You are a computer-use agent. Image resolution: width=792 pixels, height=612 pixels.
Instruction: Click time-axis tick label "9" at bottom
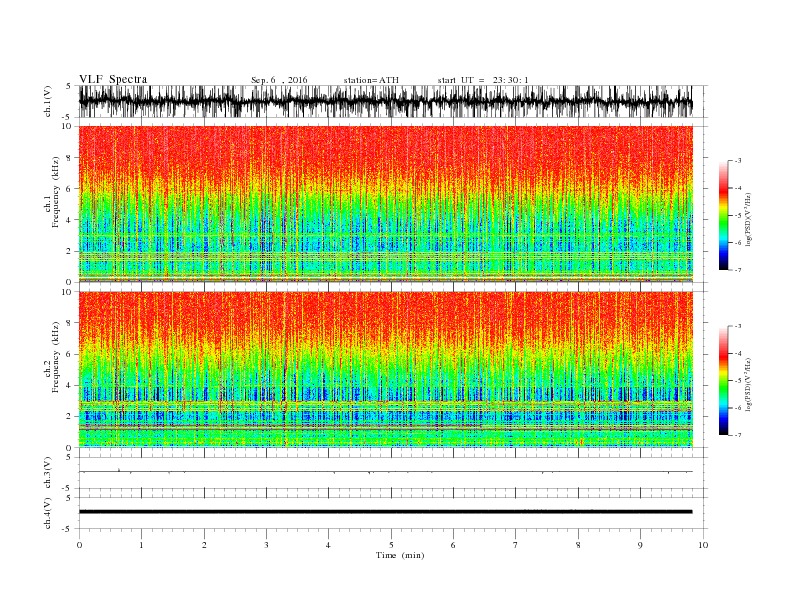point(640,545)
